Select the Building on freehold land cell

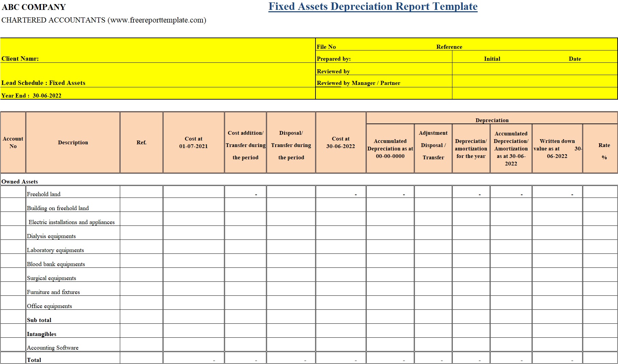(x=73, y=205)
